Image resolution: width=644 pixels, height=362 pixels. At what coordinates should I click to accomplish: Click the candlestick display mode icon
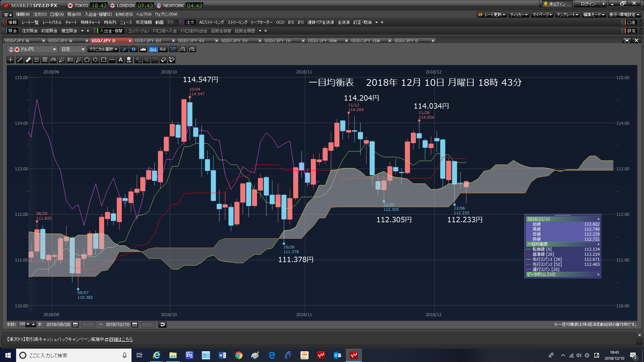173,49
